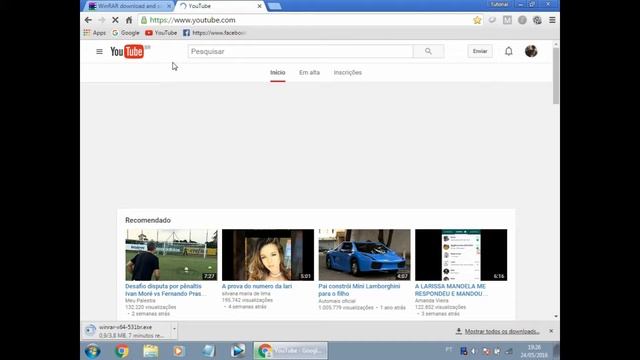The width and height of the screenshot is (640, 360).
Task: Focus the Pesquisar search field
Action: point(300,51)
